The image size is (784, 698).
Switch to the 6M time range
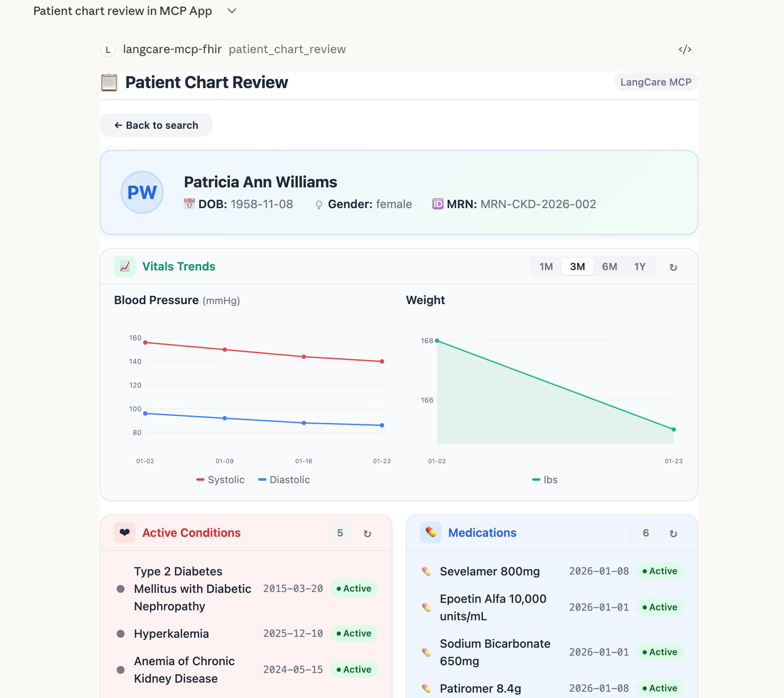pos(609,266)
